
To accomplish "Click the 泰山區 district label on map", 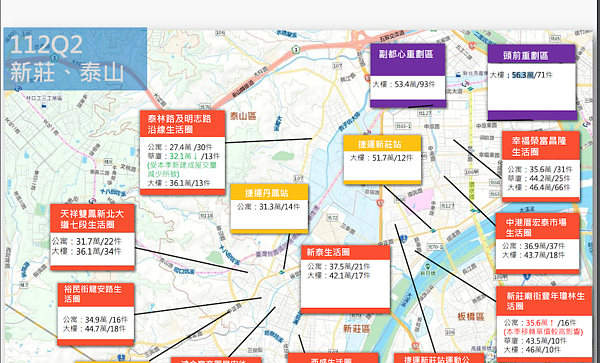I will pos(243,116).
